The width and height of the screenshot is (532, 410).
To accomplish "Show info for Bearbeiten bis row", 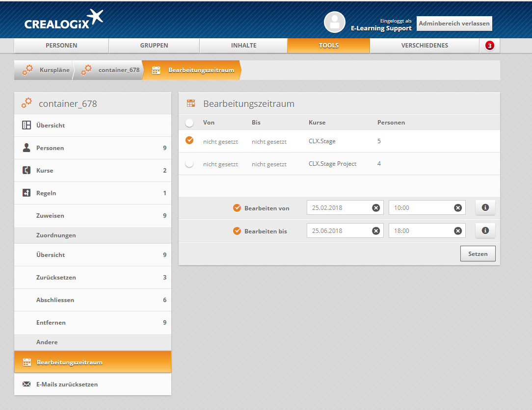I will coord(485,231).
